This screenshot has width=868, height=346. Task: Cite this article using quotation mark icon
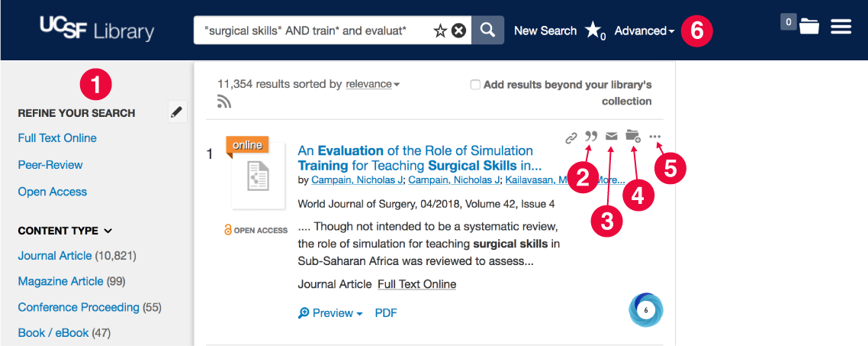591,137
